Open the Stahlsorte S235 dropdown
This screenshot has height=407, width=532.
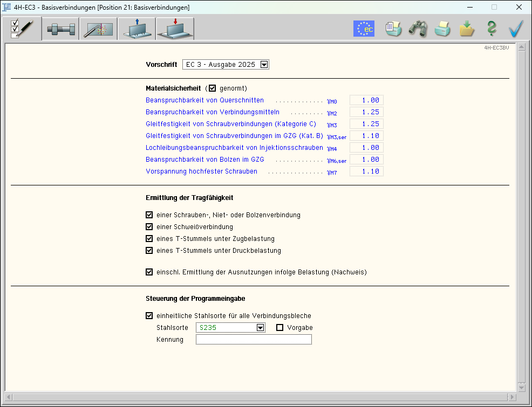261,327
